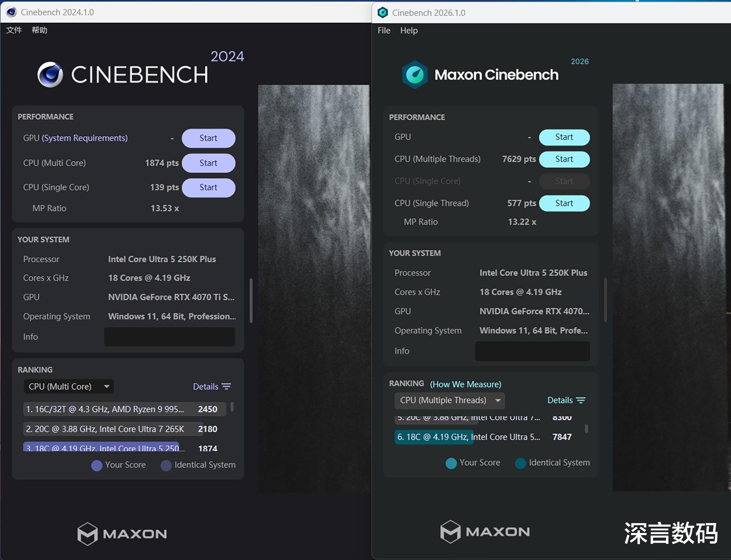Click the Cinebench 2024 sphere logo
This screenshot has width=731, height=560.
[x=50, y=75]
